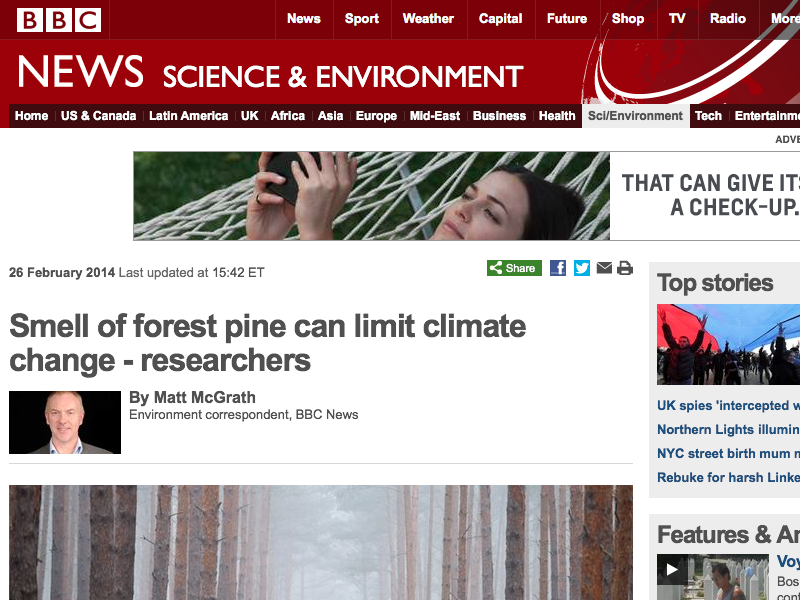The height and width of the screenshot is (600, 800).
Task: Click the email envelope icon
Action: pos(604,268)
